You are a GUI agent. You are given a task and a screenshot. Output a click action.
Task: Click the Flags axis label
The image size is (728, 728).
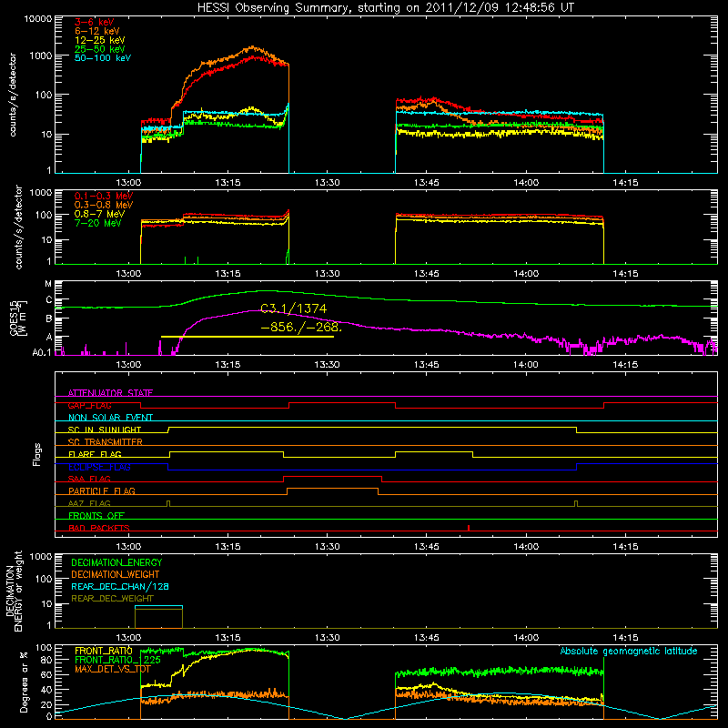pos(36,454)
